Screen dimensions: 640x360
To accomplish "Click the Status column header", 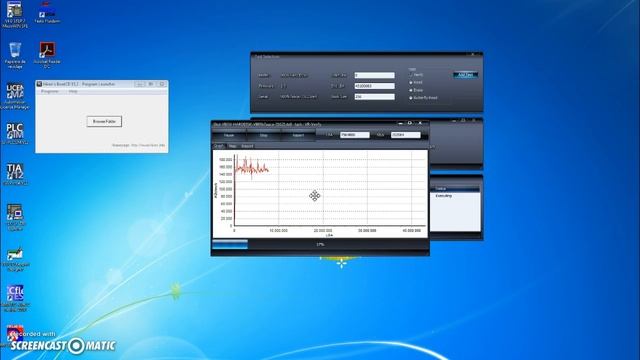I will point(456,189).
